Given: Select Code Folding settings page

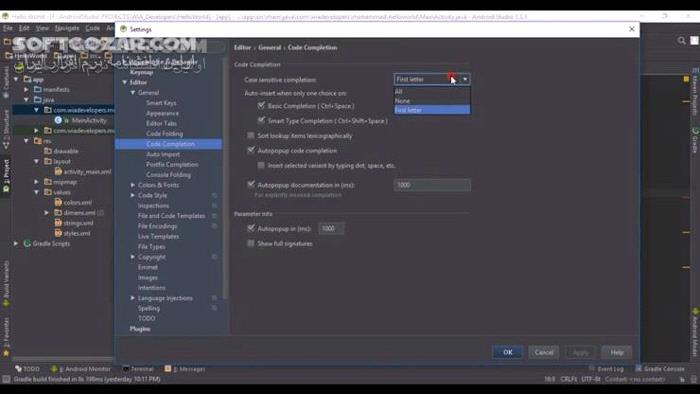Looking at the screenshot, I should [x=164, y=134].
